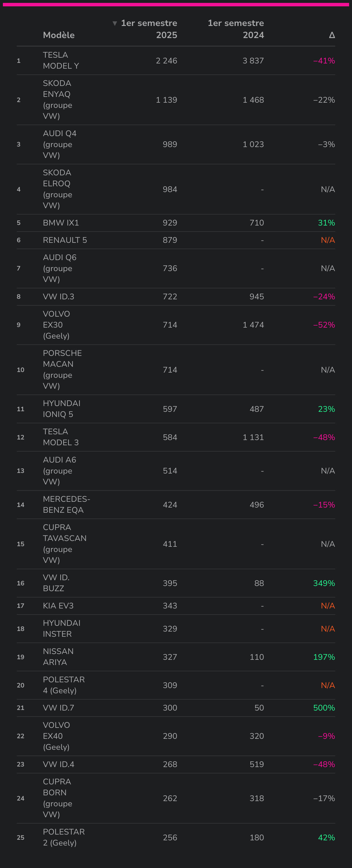
Task: Select the 2 246 sales figure
Action: [166, 61]
